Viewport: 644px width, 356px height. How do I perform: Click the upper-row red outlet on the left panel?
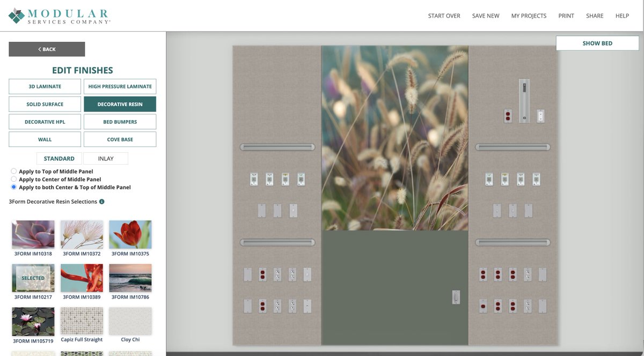(x=262, y=275)
